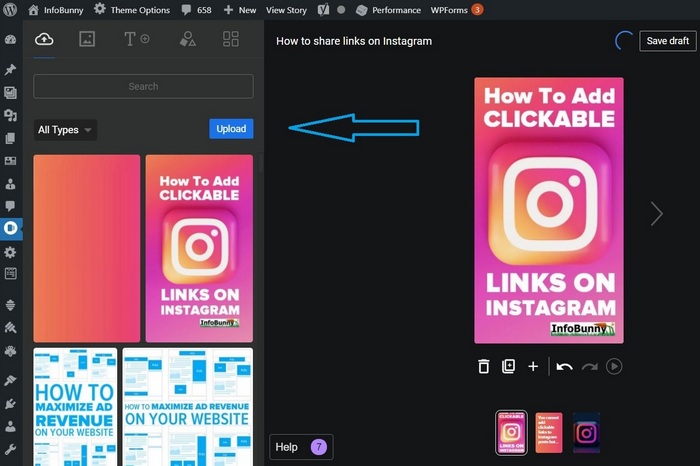
Task: Open the New content menu
Action: (x=240, y=10)
